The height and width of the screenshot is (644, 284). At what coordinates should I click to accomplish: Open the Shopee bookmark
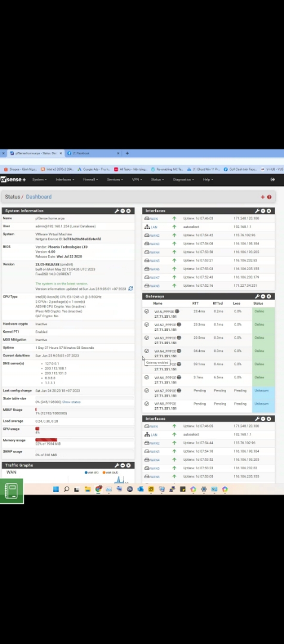coord(20,169)
